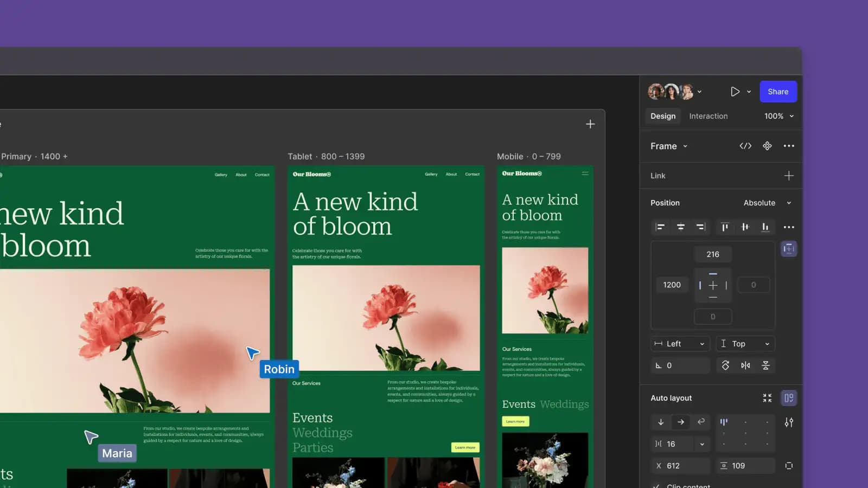Switch to the Design tab
The width and height of the screenshot is (868, 488).
pos(663,116)
